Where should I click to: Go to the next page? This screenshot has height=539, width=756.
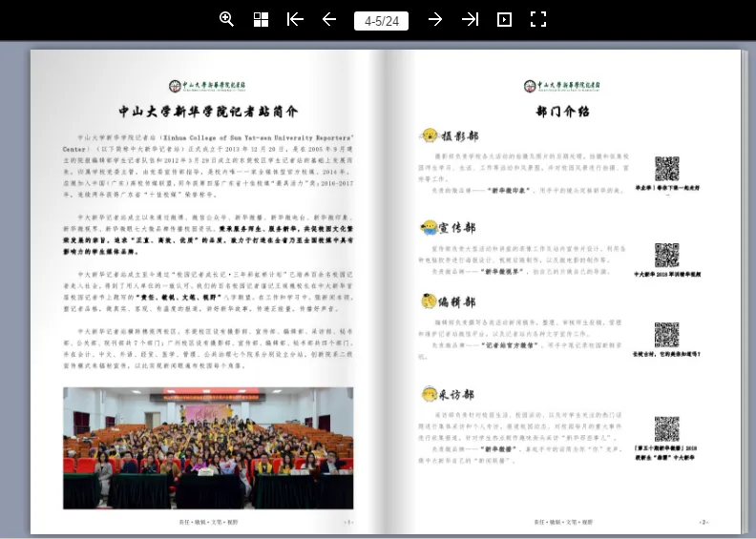pos(435,19)
